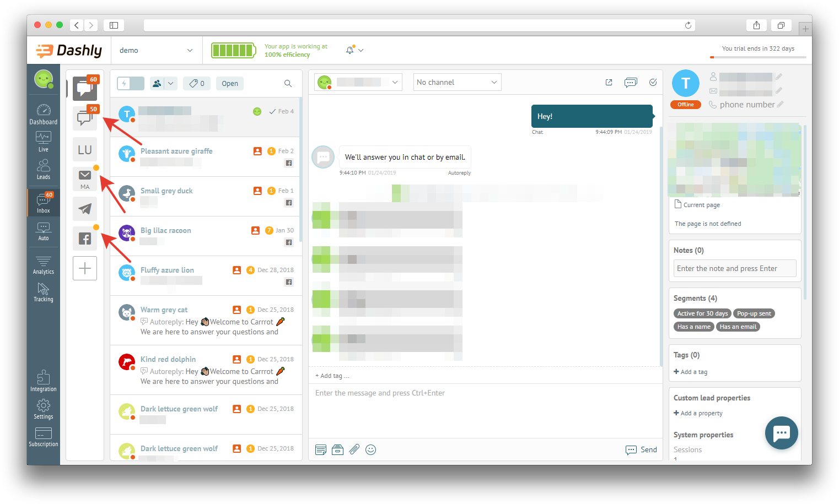Open saved replies icon below message box
This screenshot has width=839, height=504.
(321, 449)
